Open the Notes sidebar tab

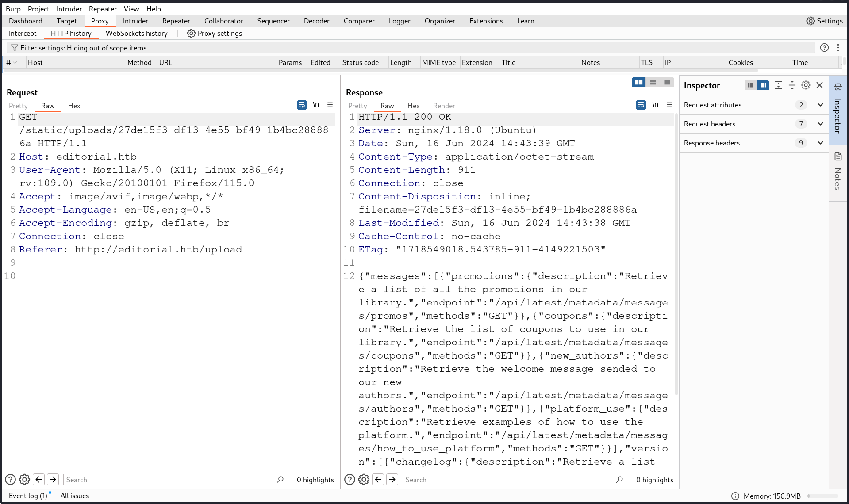(838, 172)
